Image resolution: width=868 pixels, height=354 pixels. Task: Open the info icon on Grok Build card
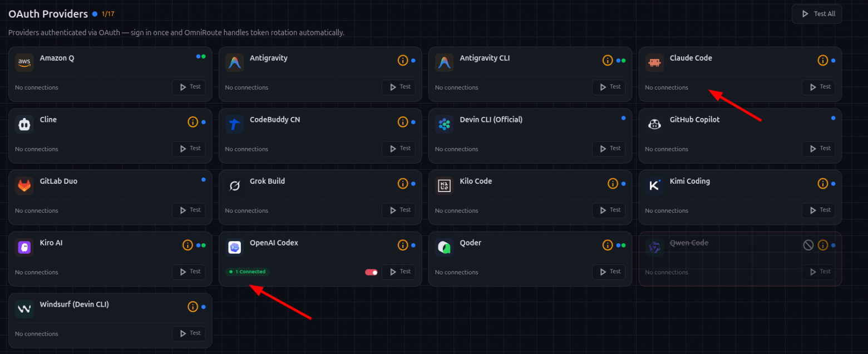[403, 184]
